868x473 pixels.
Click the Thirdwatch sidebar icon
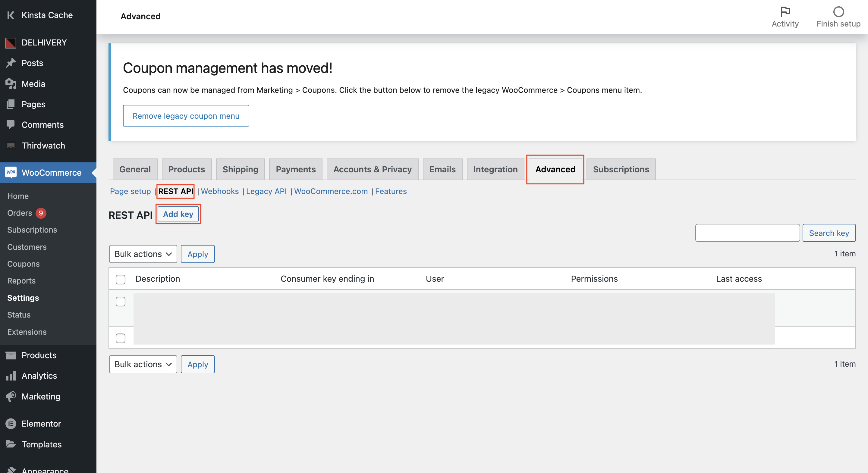(x=11, y=145)
